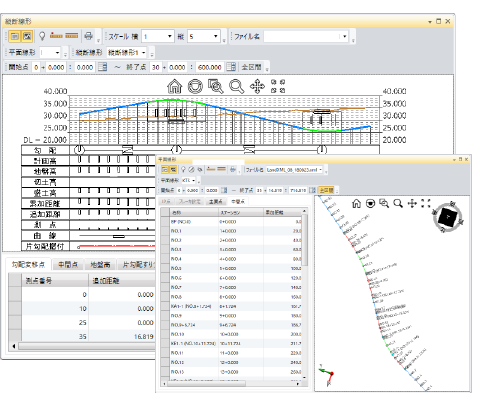Toggle table view icon in 縦断線形 toolbar
The width and height of the screenshot is (480, 400).
(14, 36)
